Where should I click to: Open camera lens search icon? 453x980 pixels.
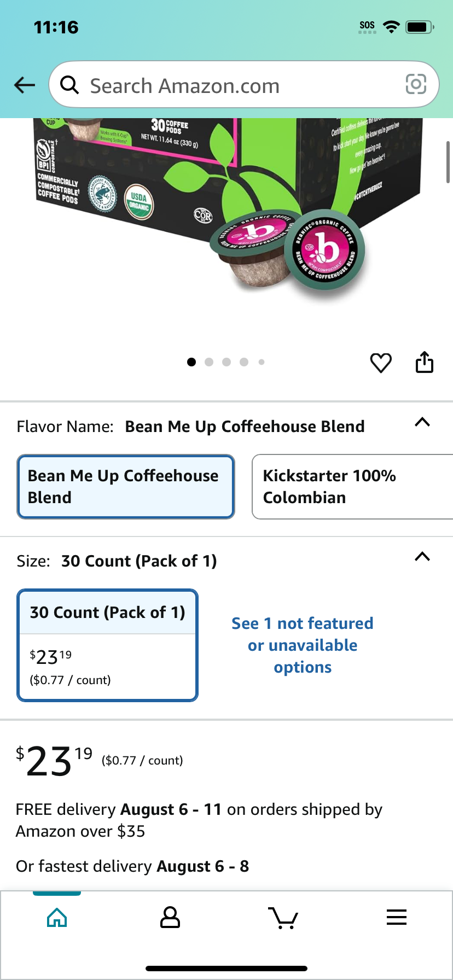[x=416, y=84]
